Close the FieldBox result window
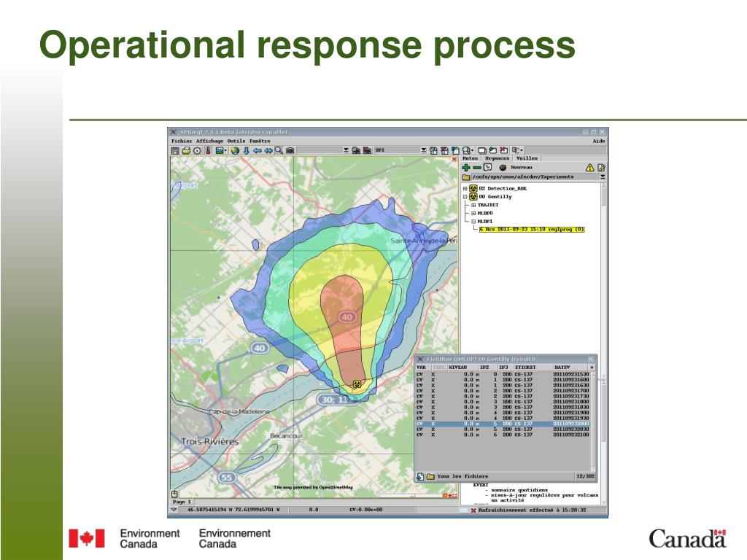This screenshot has width=747, height=560. pyautogui.click(x=591, y=359)
